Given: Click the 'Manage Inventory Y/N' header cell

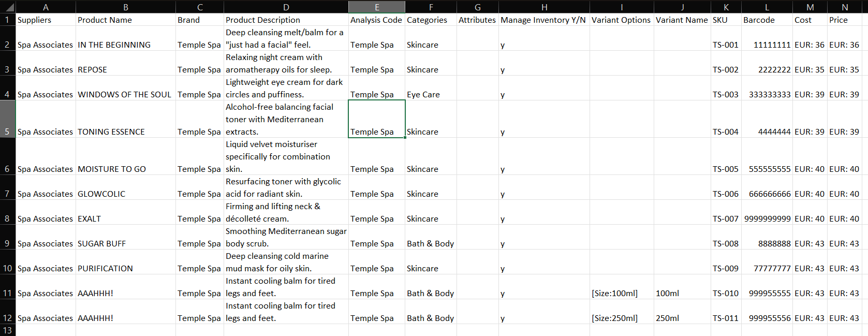Looking at the screenshot, I should click(x=544, y=20).
